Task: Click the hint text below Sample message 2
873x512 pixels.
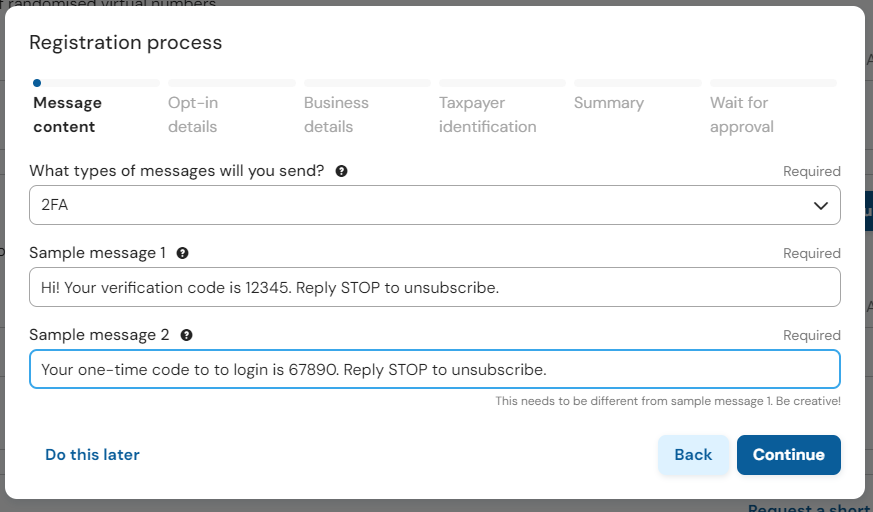Action: click(x=668, y=401)
